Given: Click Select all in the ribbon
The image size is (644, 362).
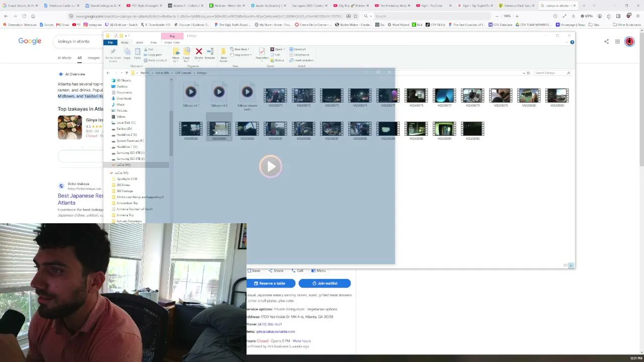Looking at the screenshot, I should [x=297, y=49].
